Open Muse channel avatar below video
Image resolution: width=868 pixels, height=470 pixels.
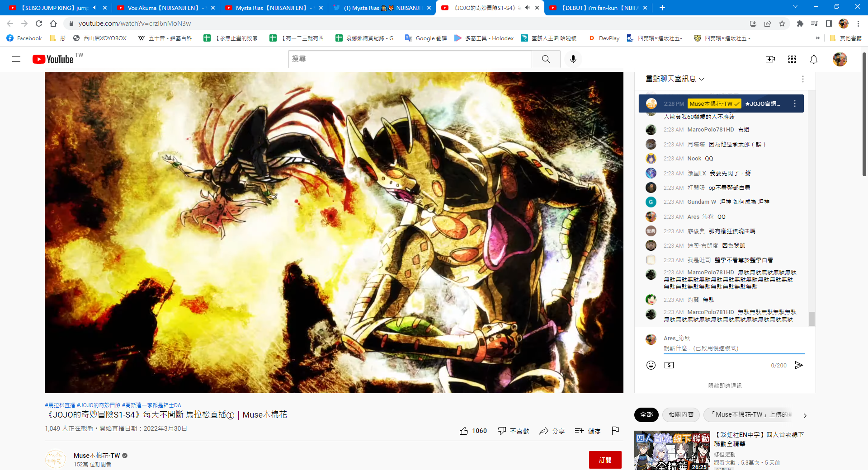(56, 459)
